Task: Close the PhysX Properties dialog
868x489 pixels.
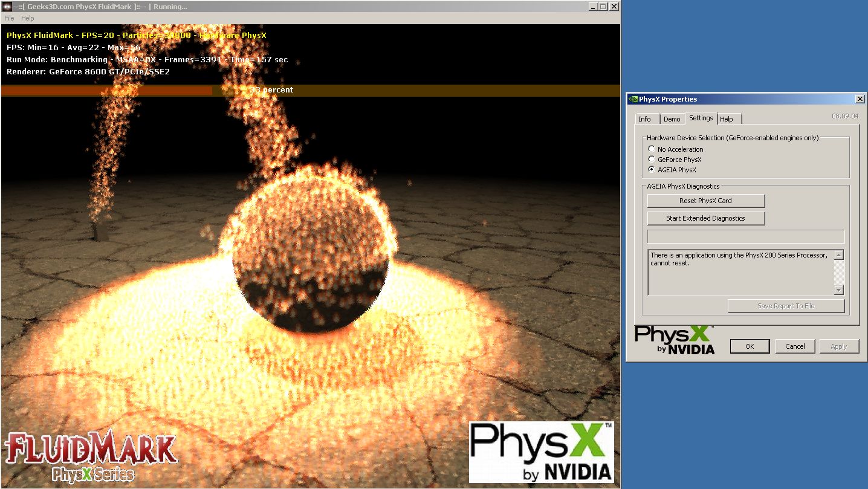Action: (x=860, y=99)
